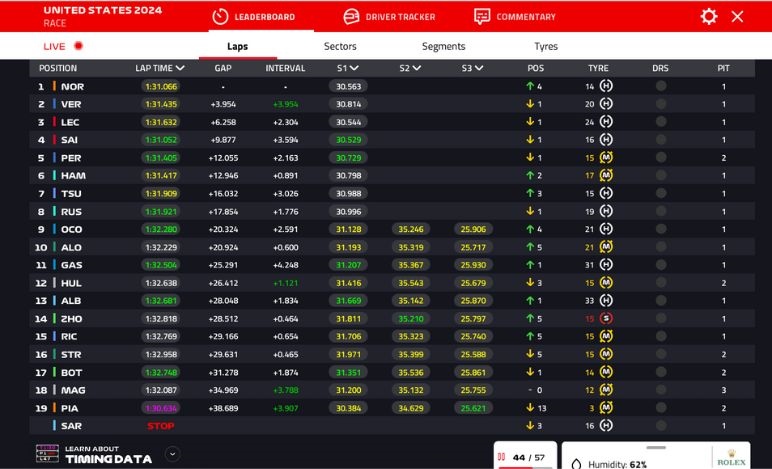Click the DRS indicator for VER
The image size is (772, 469).
coord(660,104)
